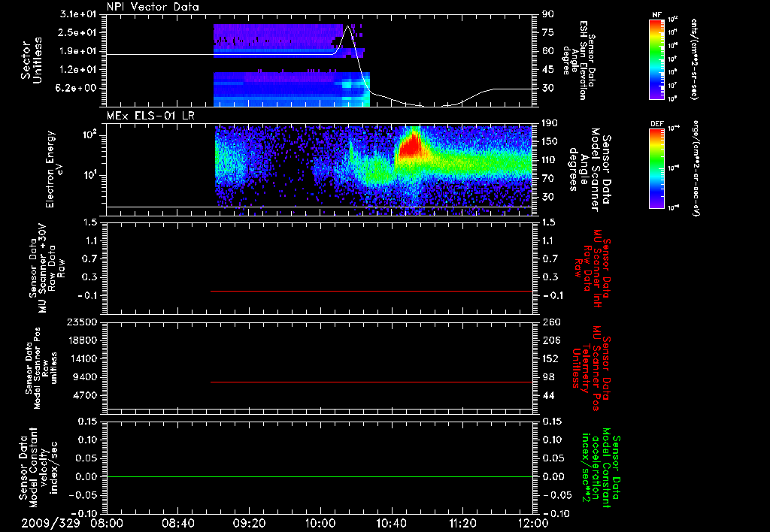Click the "23500" tick label
This screenshot has height=532, width=770.
click(81, 322)
